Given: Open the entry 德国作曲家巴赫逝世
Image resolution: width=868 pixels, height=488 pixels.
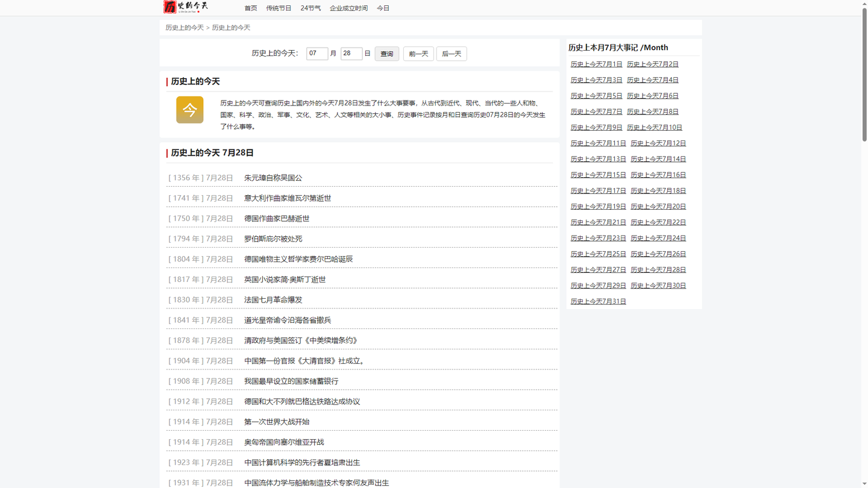Looking at the screenshot, I should pos(277,219).
